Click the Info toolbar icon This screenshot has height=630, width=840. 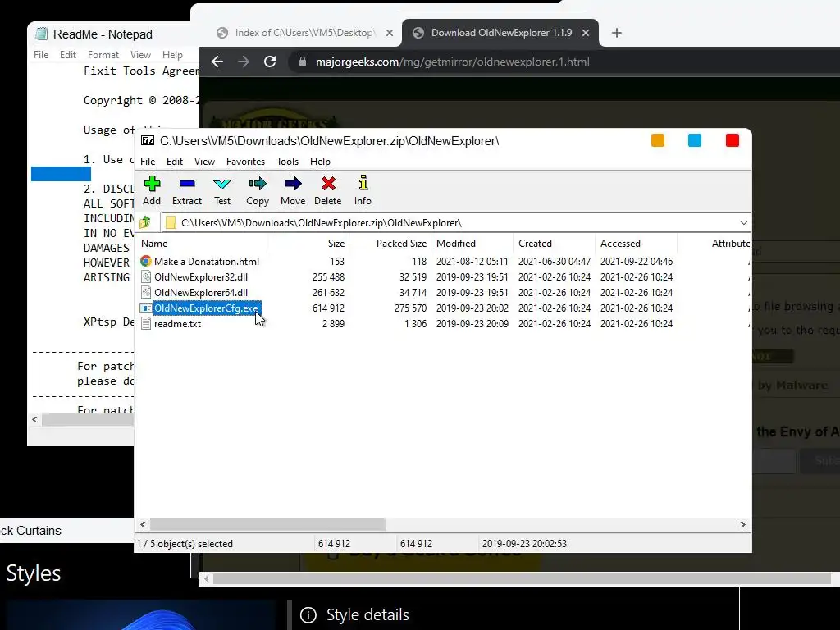click(363, 183)
